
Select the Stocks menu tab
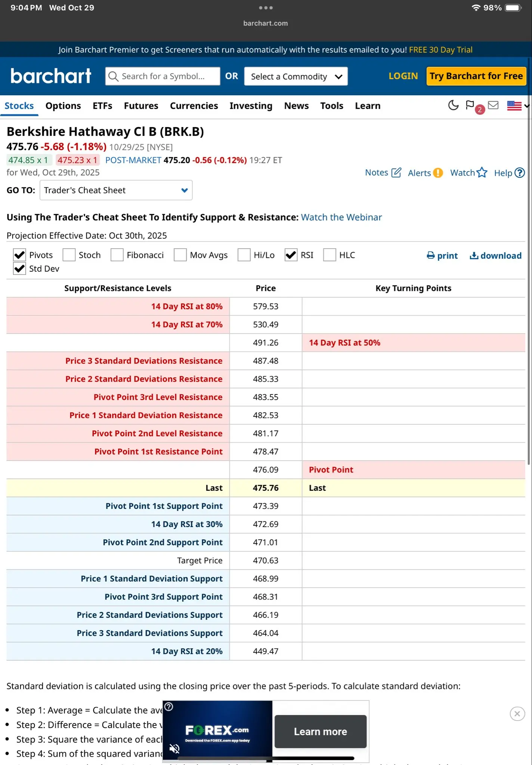pos(19,106)
